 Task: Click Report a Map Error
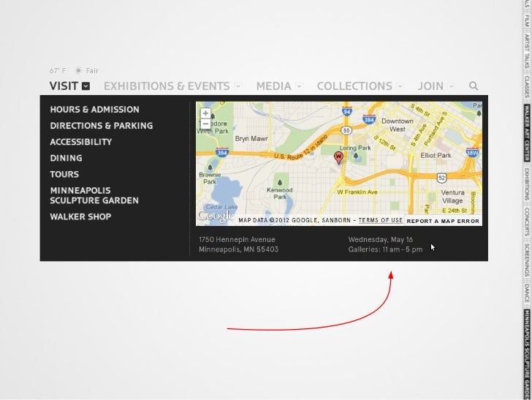pyautogui.click(x=443, y=221)
